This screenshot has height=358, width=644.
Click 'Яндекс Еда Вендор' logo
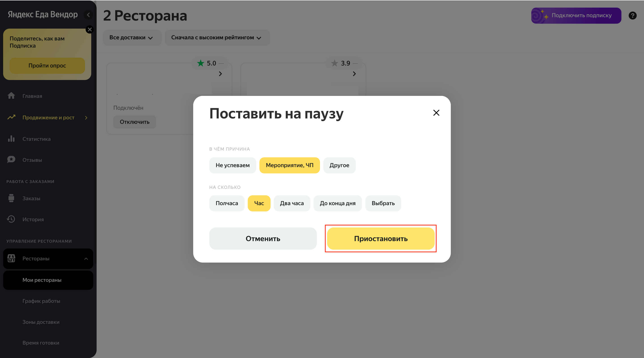[x=42, y=15]
